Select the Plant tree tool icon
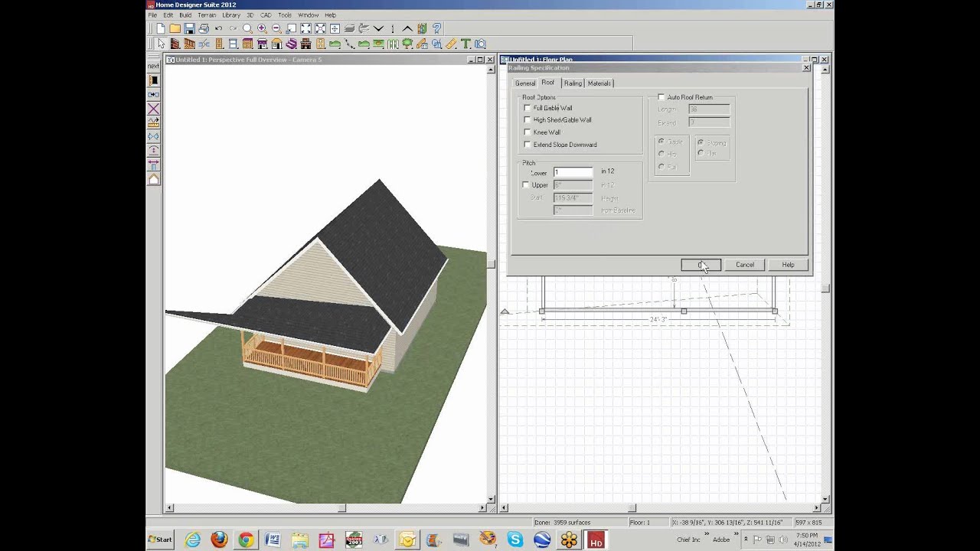This screenshot has width=980, height=551. pos(407,44)
